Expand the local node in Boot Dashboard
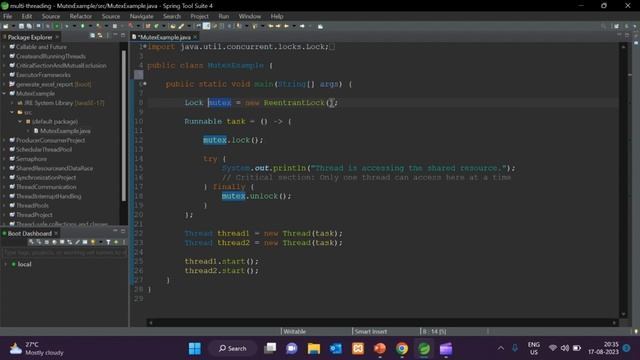640x360 pixels. pyautogui.click(x=5, y=264)
